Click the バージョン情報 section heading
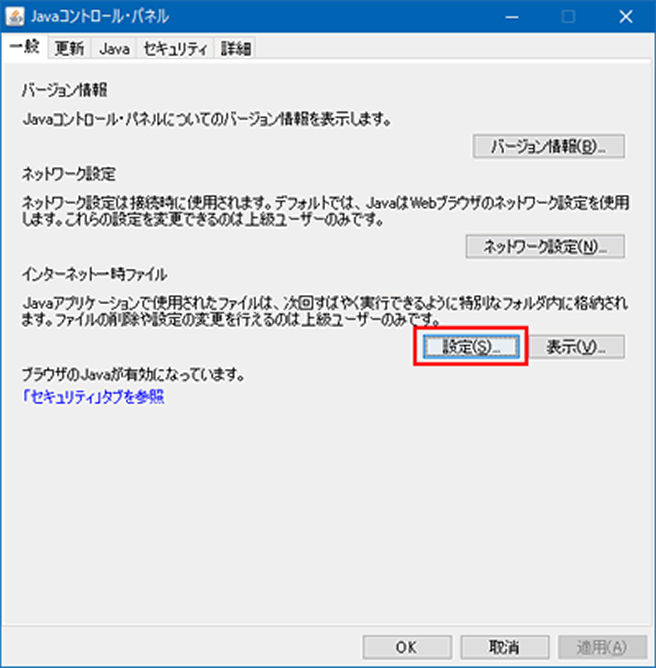 point(64,90)
